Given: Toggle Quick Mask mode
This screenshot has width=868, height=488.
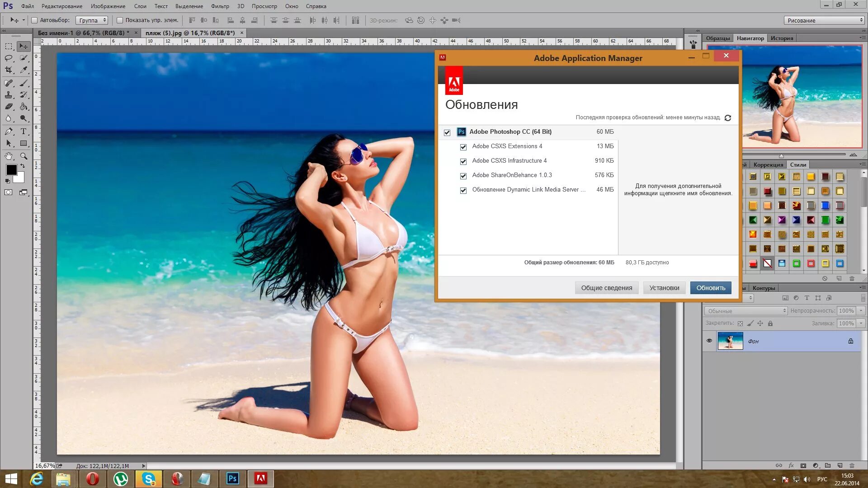Looking at the screenshot, I should tap(9, 192).
